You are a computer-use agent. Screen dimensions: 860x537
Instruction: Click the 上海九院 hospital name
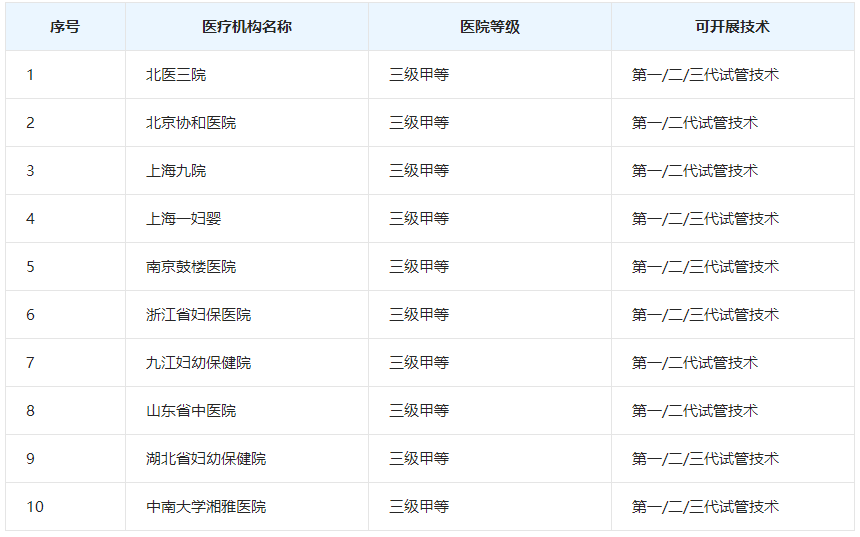(176, 171)
